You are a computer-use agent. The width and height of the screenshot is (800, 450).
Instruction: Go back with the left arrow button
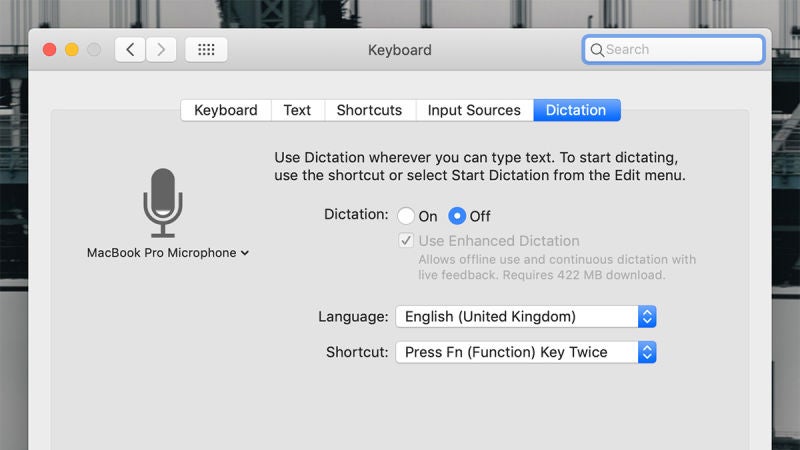(x=131, y=49)
